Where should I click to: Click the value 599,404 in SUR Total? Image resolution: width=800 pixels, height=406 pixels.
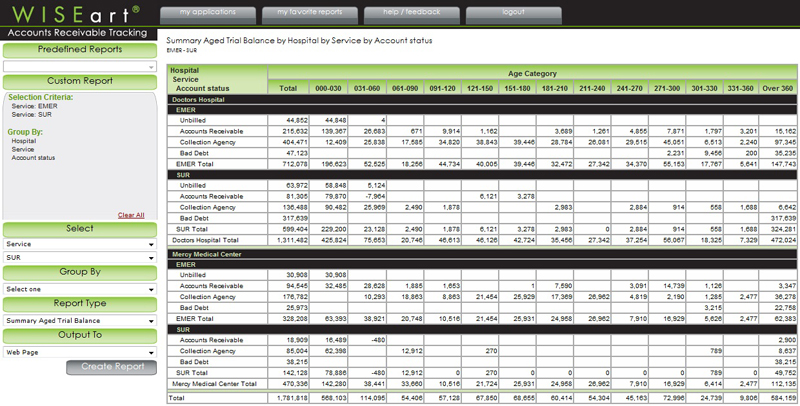click(x=295, y=230)
